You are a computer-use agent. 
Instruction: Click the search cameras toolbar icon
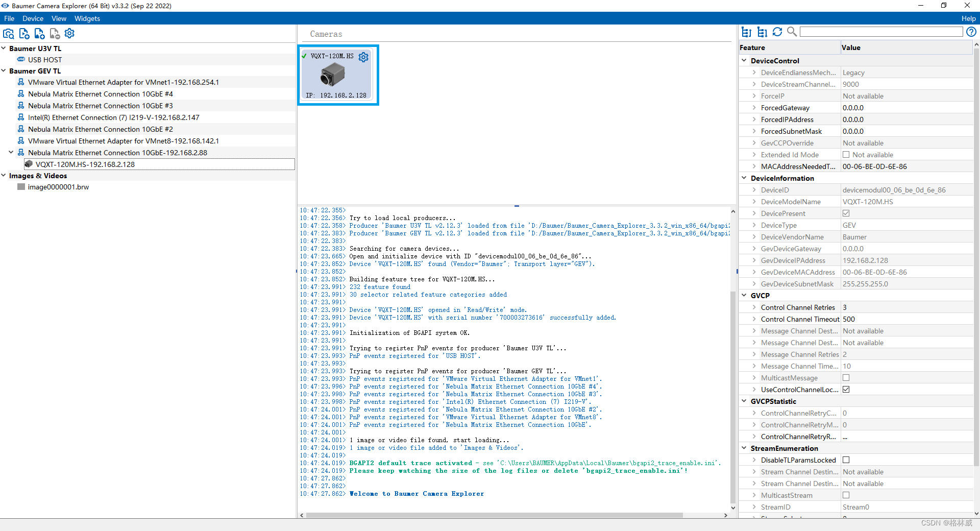[9, 34]
